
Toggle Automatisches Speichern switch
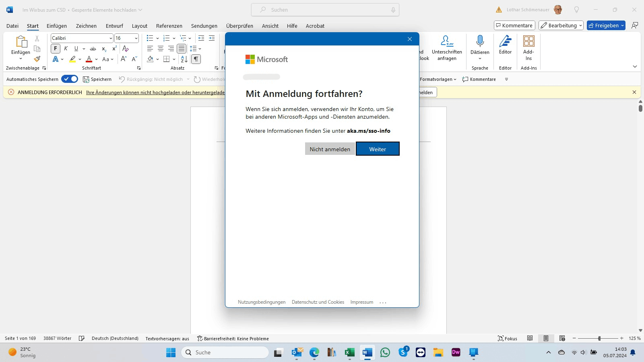(70, 79)
